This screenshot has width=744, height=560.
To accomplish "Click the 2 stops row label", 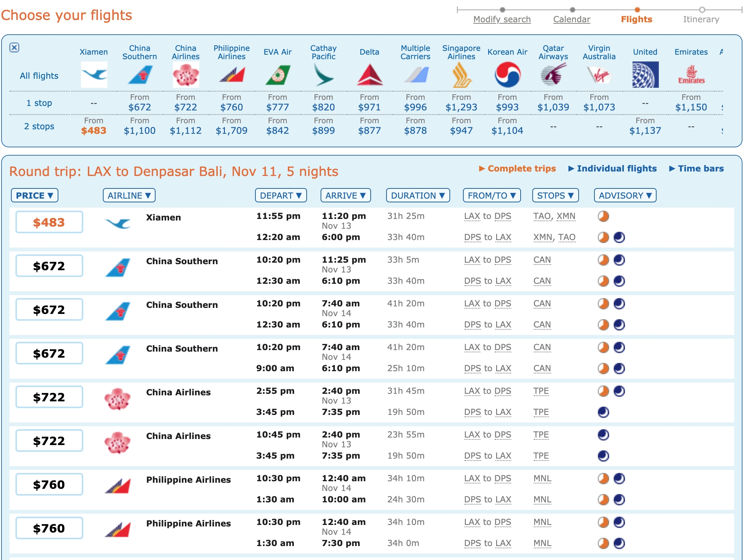I will [39, 126].
